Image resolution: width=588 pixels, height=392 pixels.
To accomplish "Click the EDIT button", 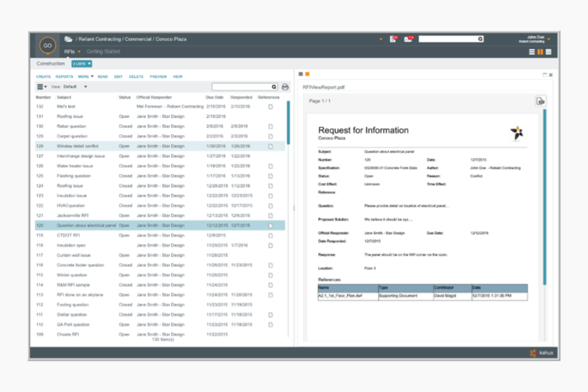I will (x=118, y=77).
